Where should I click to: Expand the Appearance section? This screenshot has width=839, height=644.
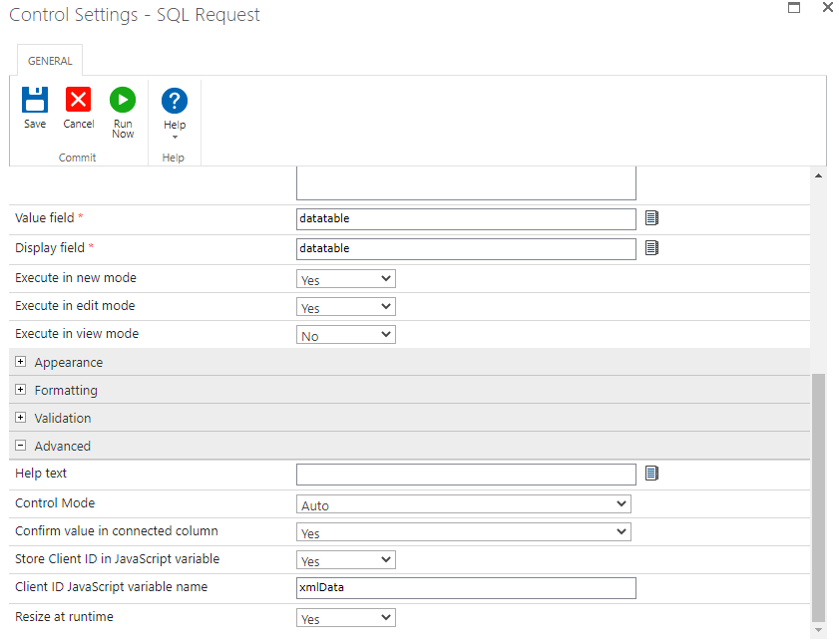click(x=21, y=362)
